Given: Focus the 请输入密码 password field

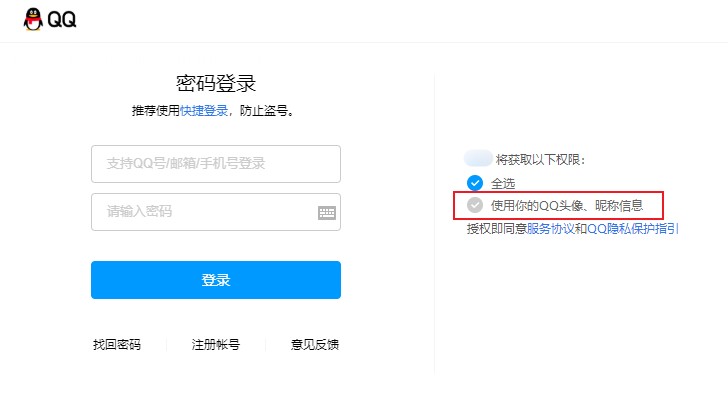Looking at the screenshot, I should coord(216,212).
